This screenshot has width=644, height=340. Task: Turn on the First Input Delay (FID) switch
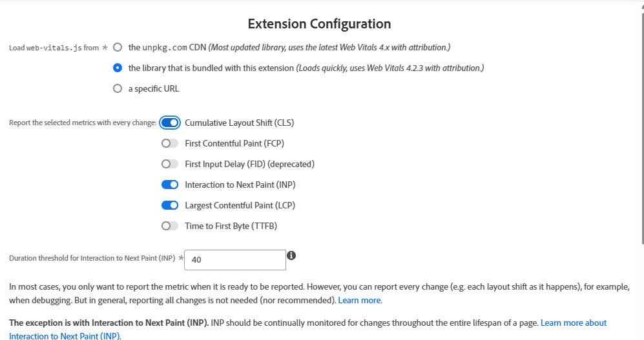point(170,164)
